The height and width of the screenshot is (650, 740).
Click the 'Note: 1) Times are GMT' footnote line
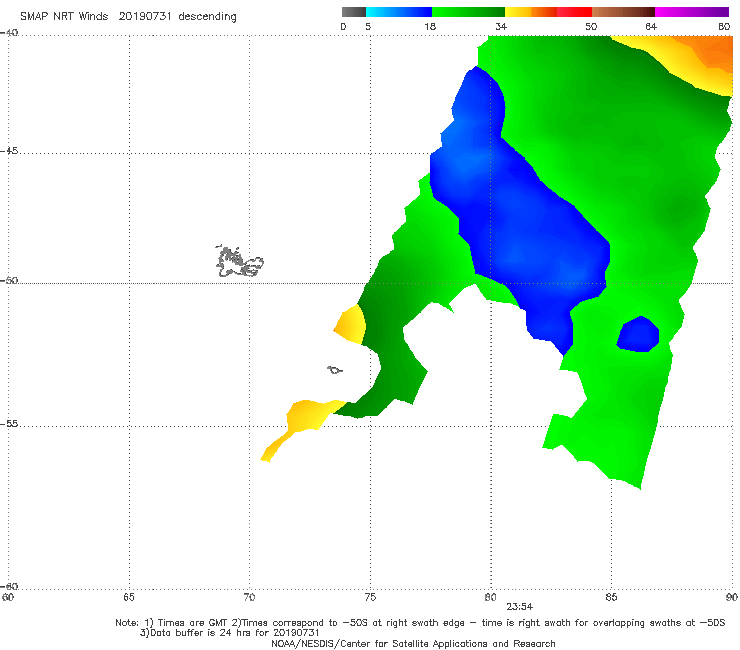tap(420, 623)
